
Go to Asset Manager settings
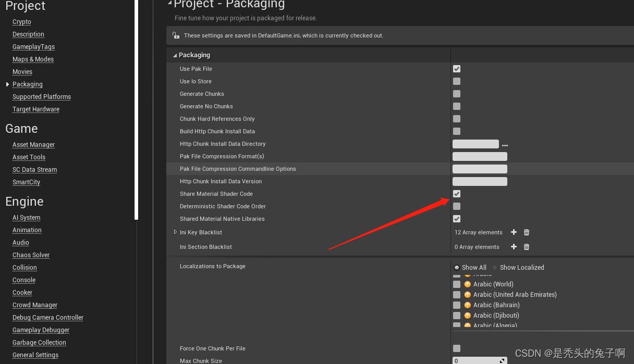(33, 145)
